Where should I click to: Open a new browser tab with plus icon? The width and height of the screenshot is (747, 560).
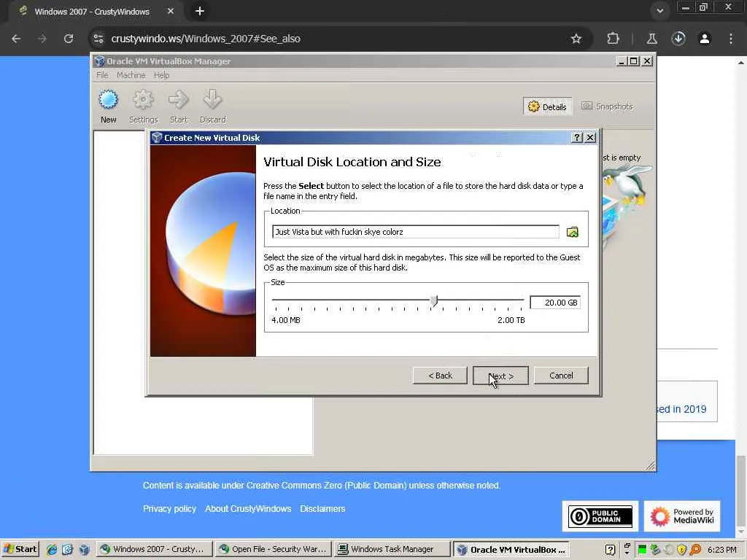pyautogui.click(x=200, y=11)
